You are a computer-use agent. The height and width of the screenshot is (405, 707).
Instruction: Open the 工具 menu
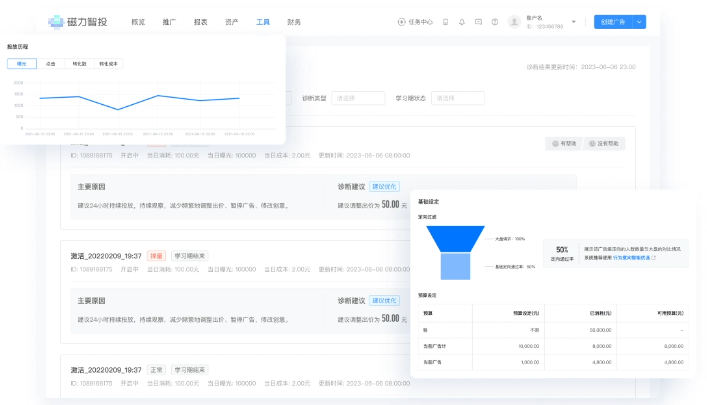coord(262,22)
